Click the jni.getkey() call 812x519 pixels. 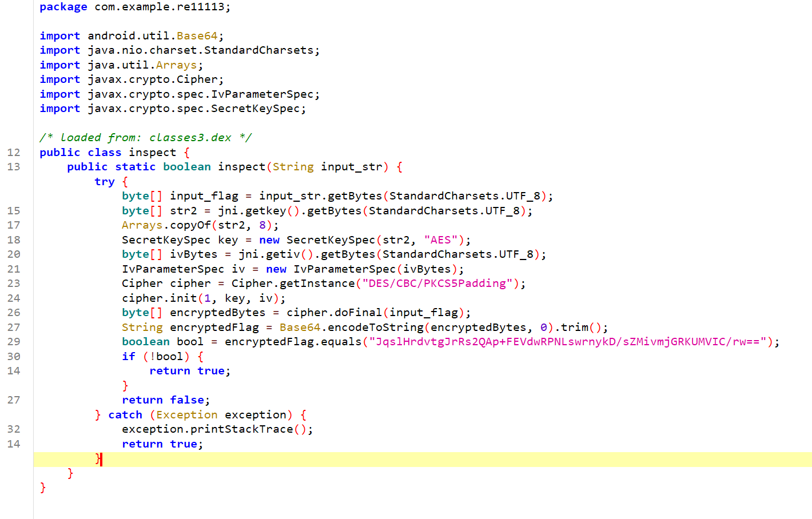(259, 211)
